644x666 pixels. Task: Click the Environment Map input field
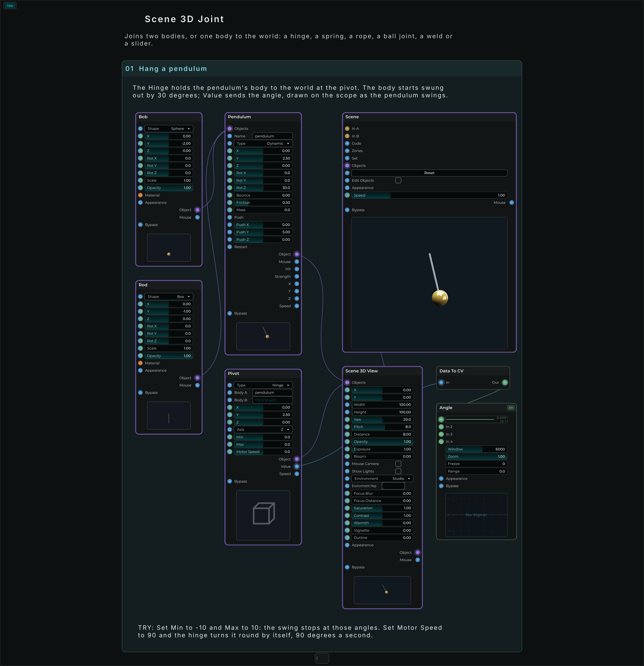pos(393,486)
